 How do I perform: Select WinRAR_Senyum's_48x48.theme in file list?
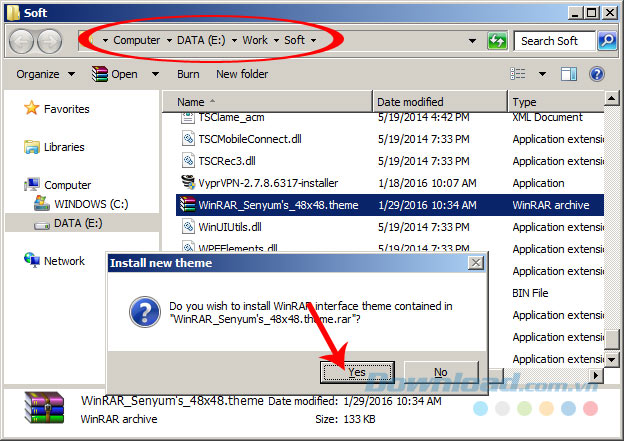278,205
